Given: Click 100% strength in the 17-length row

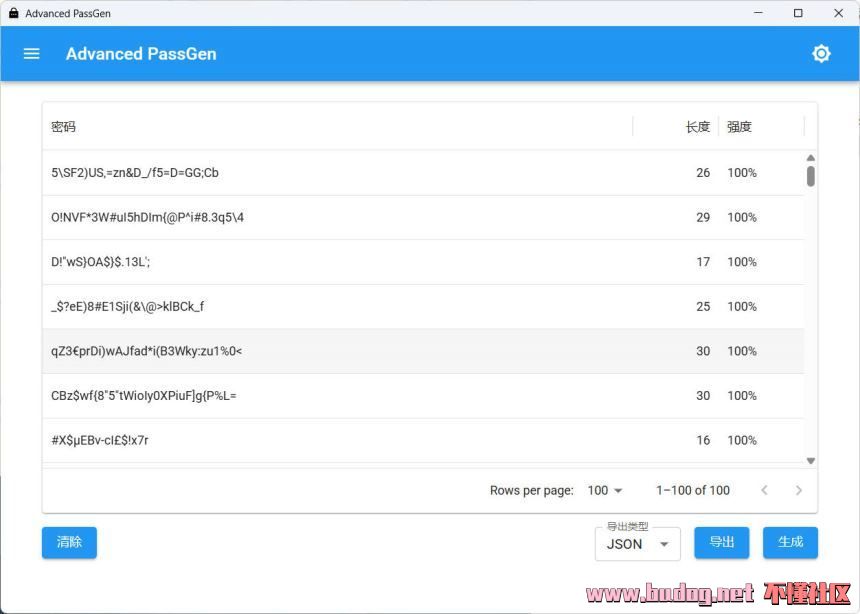Looking at the screenshot, I should click(x=742, y=262).
